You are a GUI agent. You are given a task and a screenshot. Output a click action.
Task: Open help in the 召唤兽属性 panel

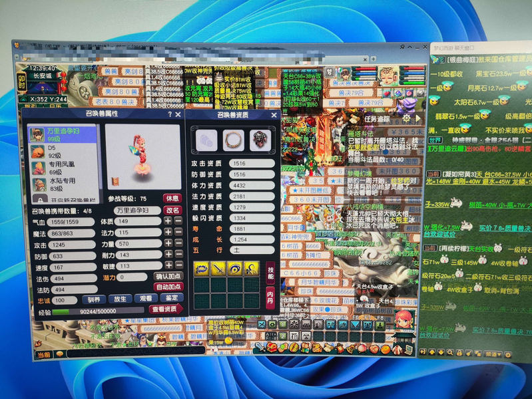pyautogui.click(x=170, y=114)
